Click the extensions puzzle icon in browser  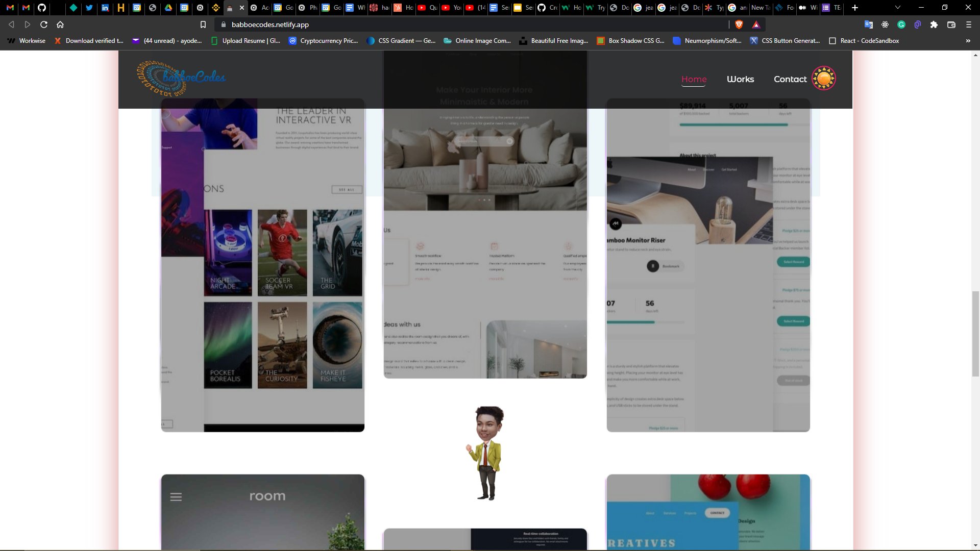pos(935,25)
